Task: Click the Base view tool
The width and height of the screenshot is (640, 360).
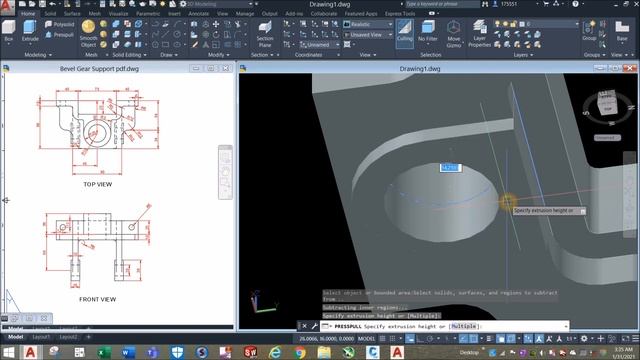Action: point(622,31)
